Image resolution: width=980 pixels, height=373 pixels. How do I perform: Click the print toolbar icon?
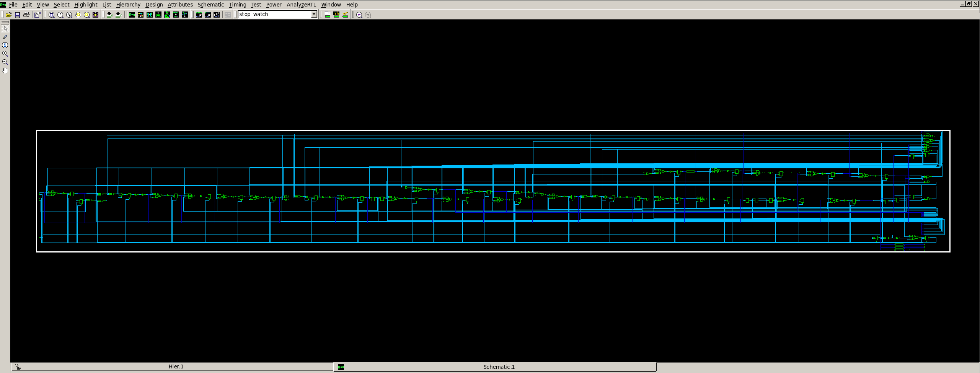click(26, 15)
